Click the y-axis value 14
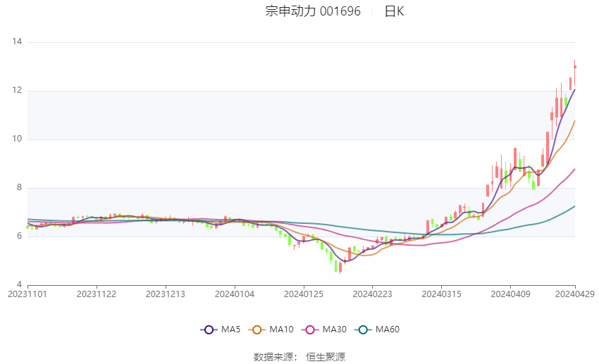This screenshot has height=364, width=599. click(x=17, y=42)
